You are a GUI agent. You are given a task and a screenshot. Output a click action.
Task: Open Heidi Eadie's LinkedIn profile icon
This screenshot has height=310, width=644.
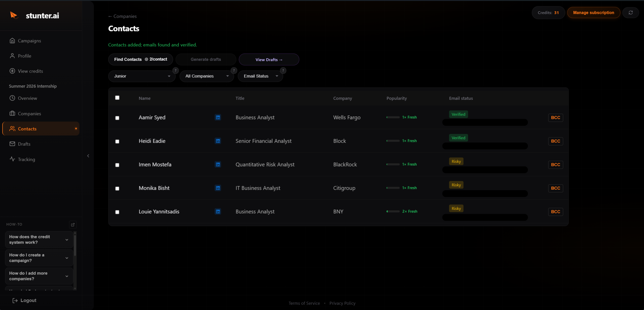218,141
